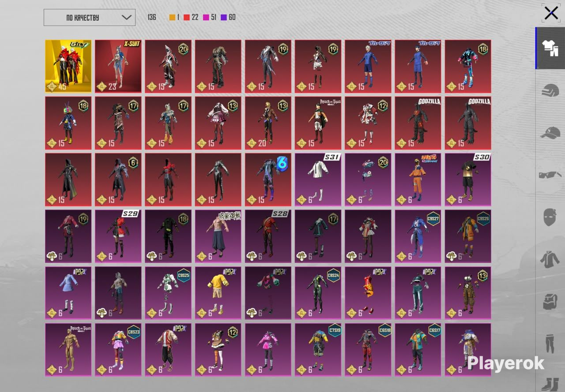The height and width of the screenshot is (392, 565).
Task: Choose the C6S18 red and black outfit
Action: pyautogui.click(x=368, y=349)
